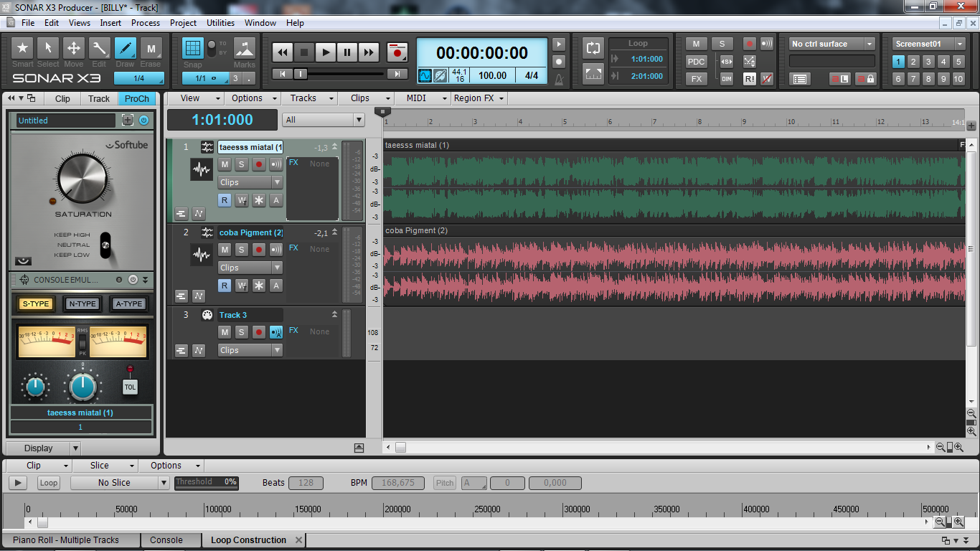Screen dimensions: 980x551
Task: Open the Utilities menu
Action: [x=221, y=23]
